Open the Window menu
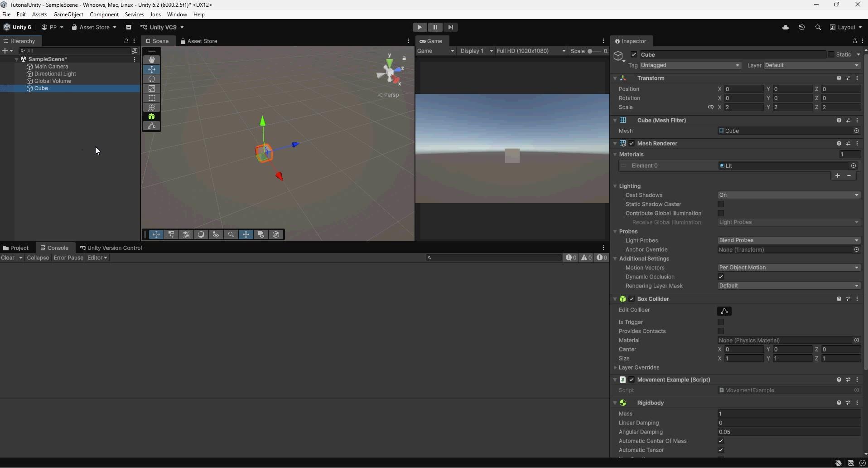The width and height of the screenshot is (868, 468). tap(177, 15)
